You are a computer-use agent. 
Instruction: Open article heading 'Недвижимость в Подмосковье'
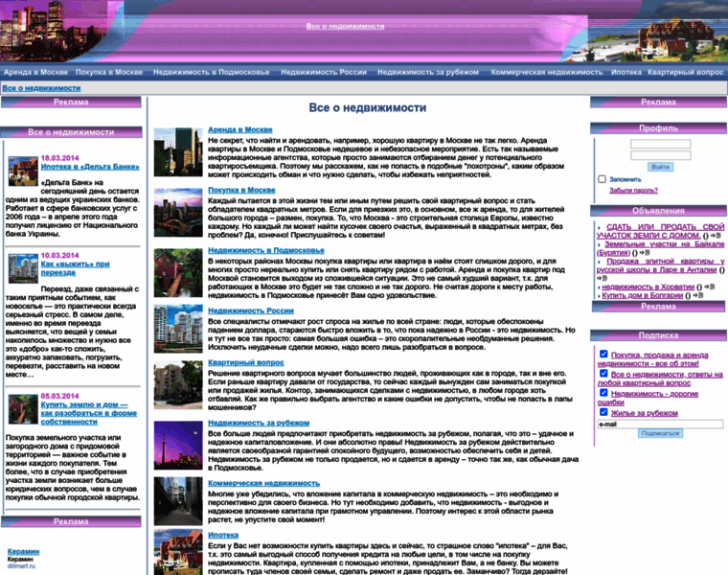pos(266,250)
